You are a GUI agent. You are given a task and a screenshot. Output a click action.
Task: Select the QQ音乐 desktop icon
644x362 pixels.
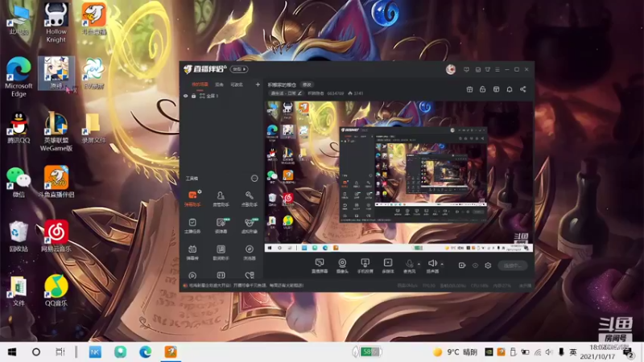click(56, 290)
